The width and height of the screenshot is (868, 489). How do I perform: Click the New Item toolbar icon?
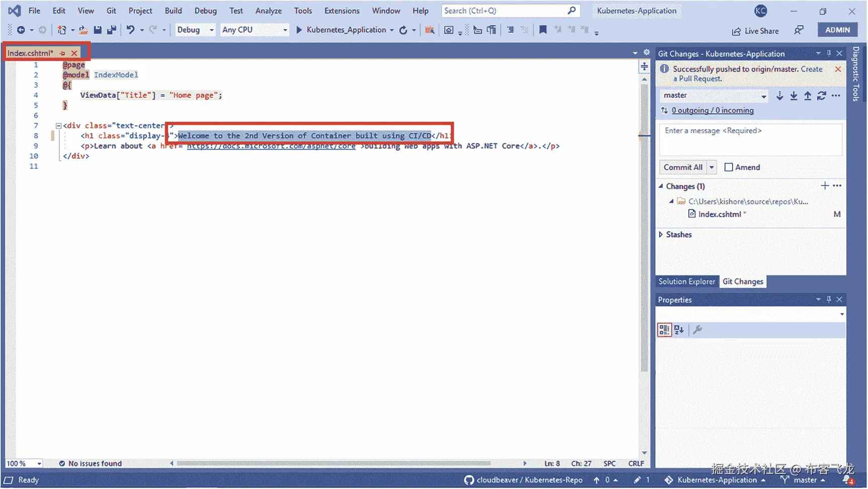61,30
